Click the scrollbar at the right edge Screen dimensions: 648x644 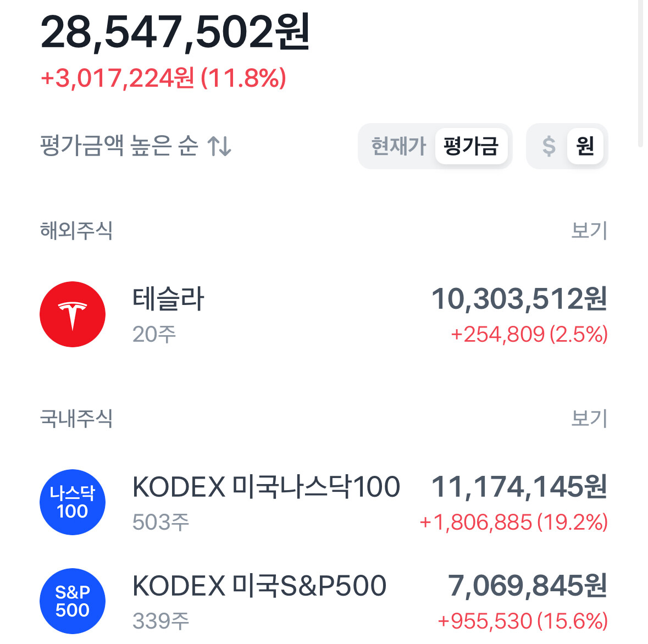coord(640,74)
